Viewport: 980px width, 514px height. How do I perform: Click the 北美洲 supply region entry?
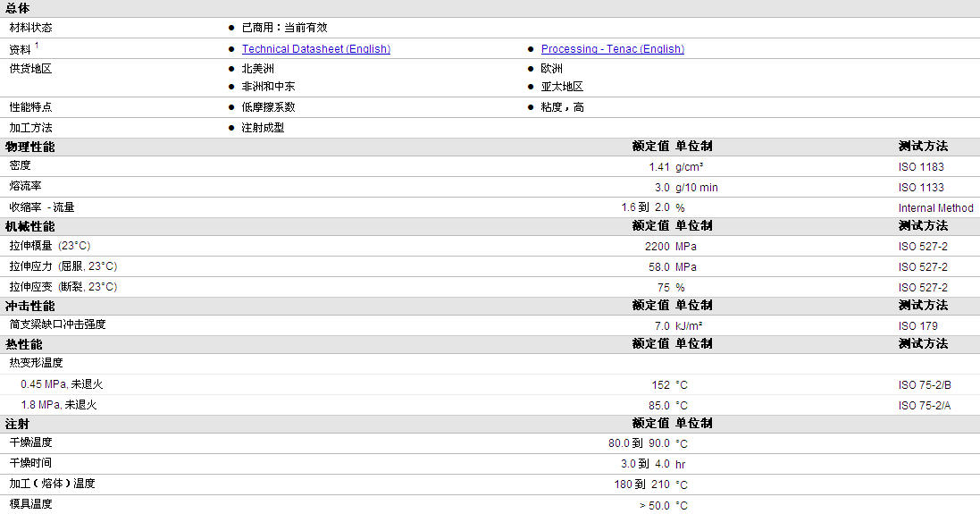tap(257, 69)
